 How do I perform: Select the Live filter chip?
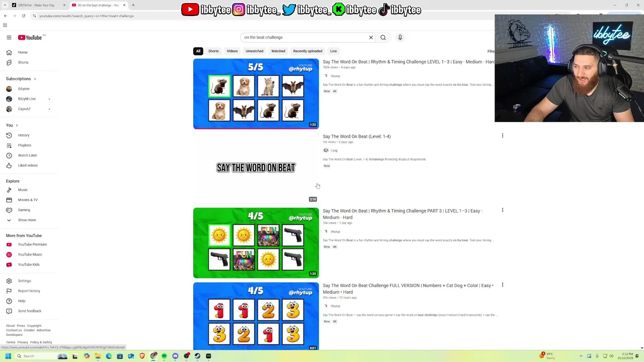point(334,51)
